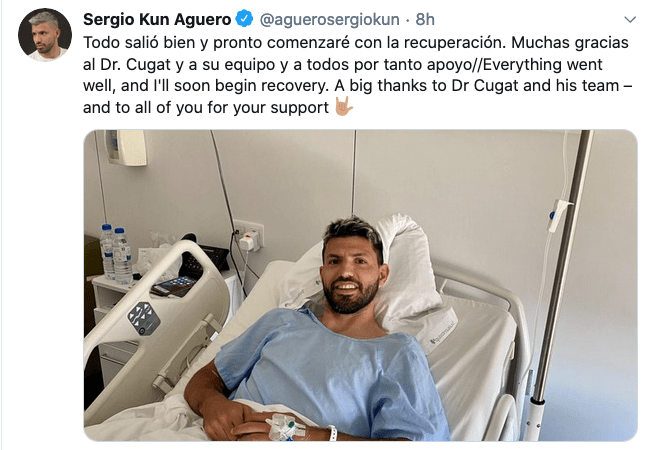651x450 pixels.
Task: Click the blue hospital gown in photo
Action: (332, 374)
